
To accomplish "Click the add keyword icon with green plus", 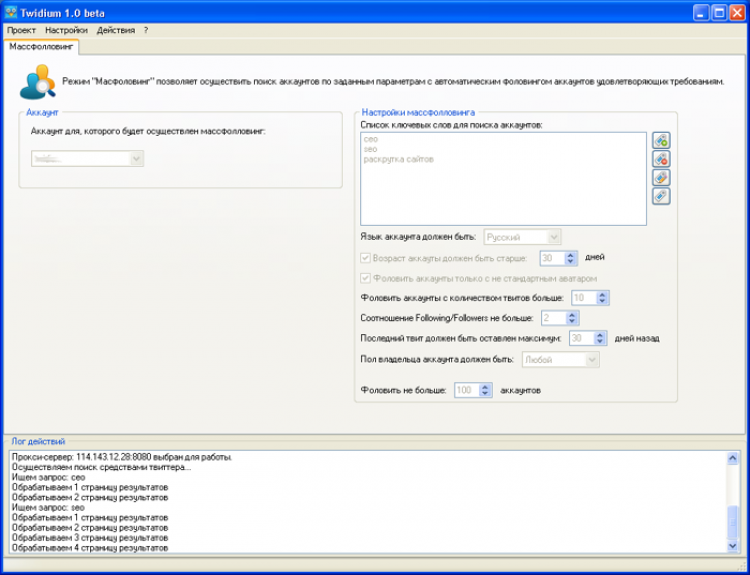I will click(660, 141).
